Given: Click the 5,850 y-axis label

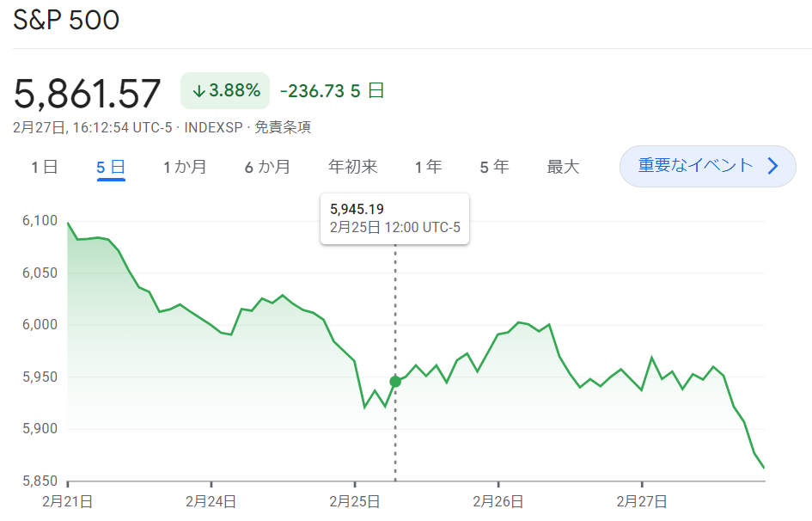Looking at the screenshot, I should pyautogui.click(x=40, y=481).
